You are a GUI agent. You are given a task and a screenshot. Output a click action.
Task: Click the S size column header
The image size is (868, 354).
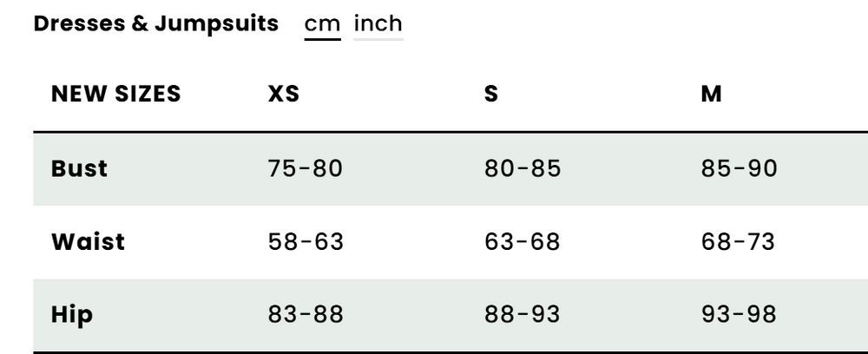(491, 94)
